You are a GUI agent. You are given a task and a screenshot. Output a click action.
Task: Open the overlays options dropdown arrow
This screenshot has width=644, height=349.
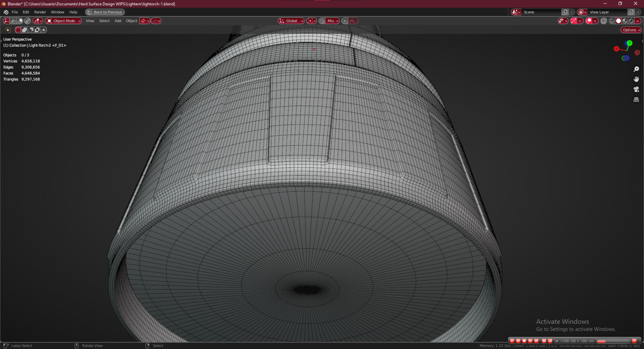pyautogui.click(x=595, y=21)
